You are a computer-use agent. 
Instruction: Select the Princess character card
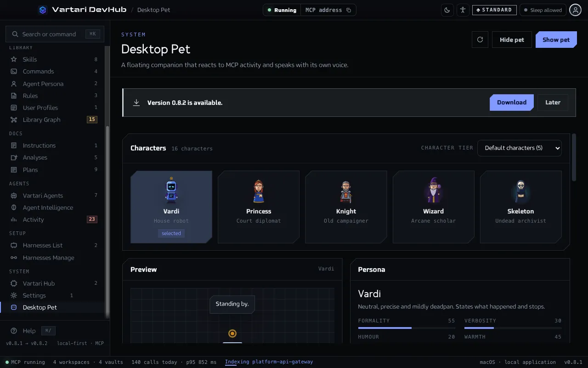[259, 207]
